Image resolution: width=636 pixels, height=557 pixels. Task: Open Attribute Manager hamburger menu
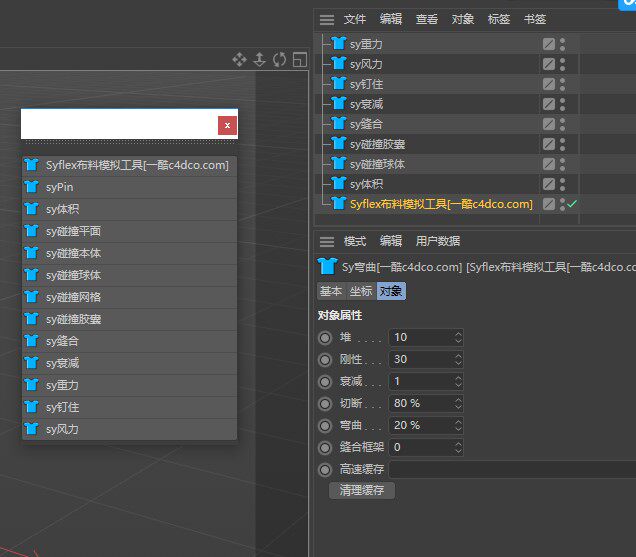327,242
